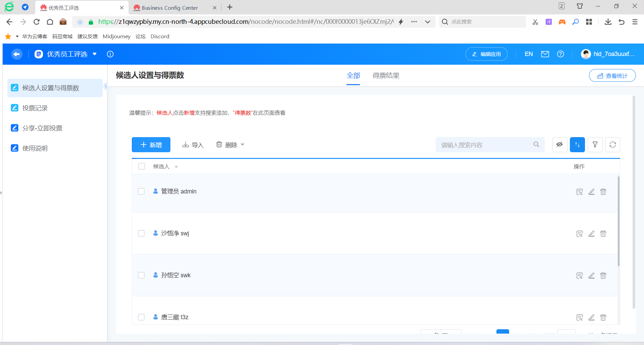Click the scissors screenshot tool icon
644x345 pixels.
click(x=535, y=22)
